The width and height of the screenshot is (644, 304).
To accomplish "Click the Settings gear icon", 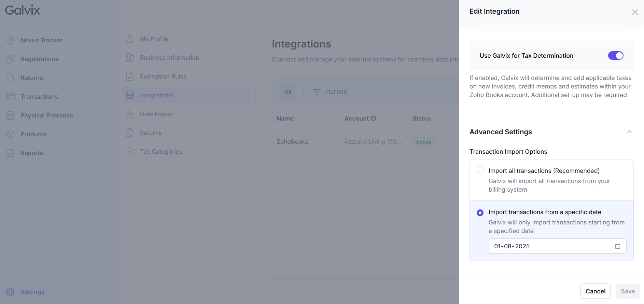I will point(10,292).
